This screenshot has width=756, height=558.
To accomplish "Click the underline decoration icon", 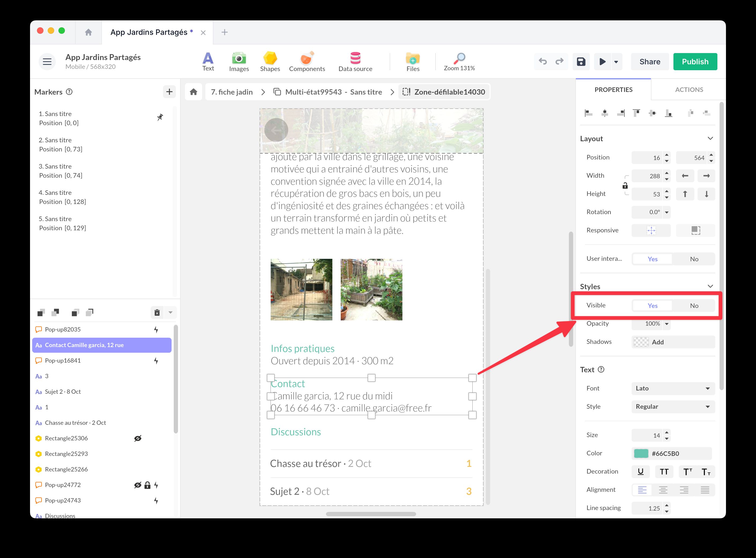I will pyautogui.click(x=640, y=471).
